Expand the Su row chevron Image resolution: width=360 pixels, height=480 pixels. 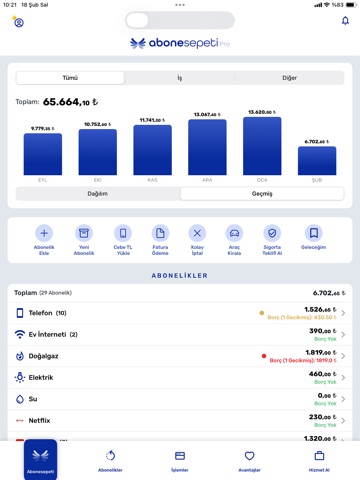[x=343, y=399]
